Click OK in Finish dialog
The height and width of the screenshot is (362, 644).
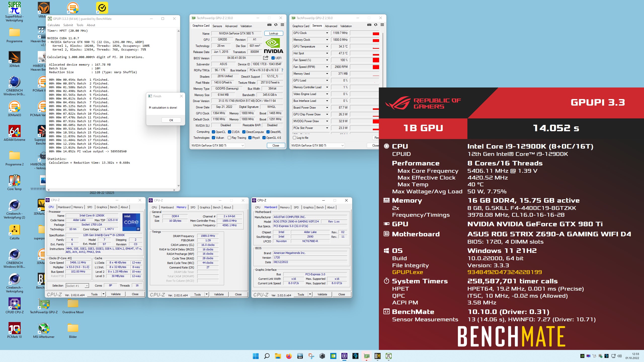171,120
